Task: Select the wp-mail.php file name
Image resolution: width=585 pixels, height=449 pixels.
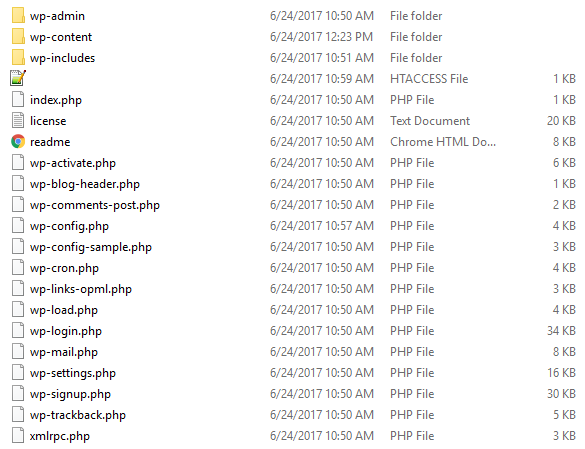Action: tap(64, 352)
